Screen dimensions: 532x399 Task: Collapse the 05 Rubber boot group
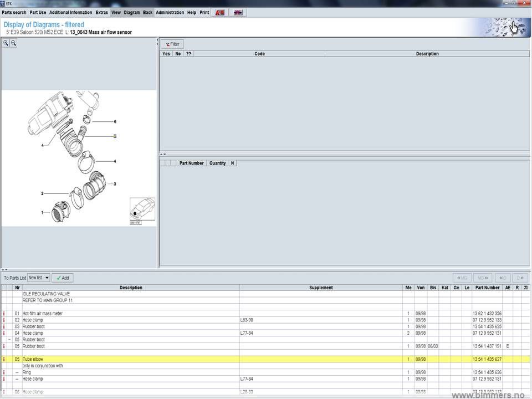click(9, 340)
